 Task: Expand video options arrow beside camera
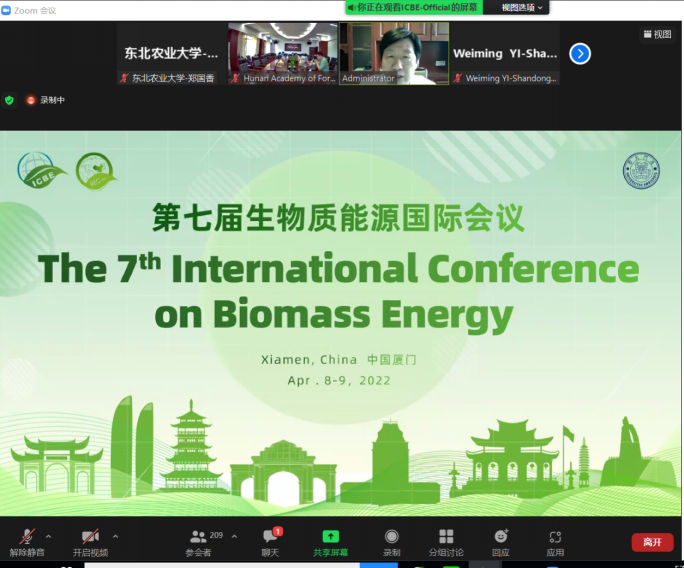coord(115,536)
